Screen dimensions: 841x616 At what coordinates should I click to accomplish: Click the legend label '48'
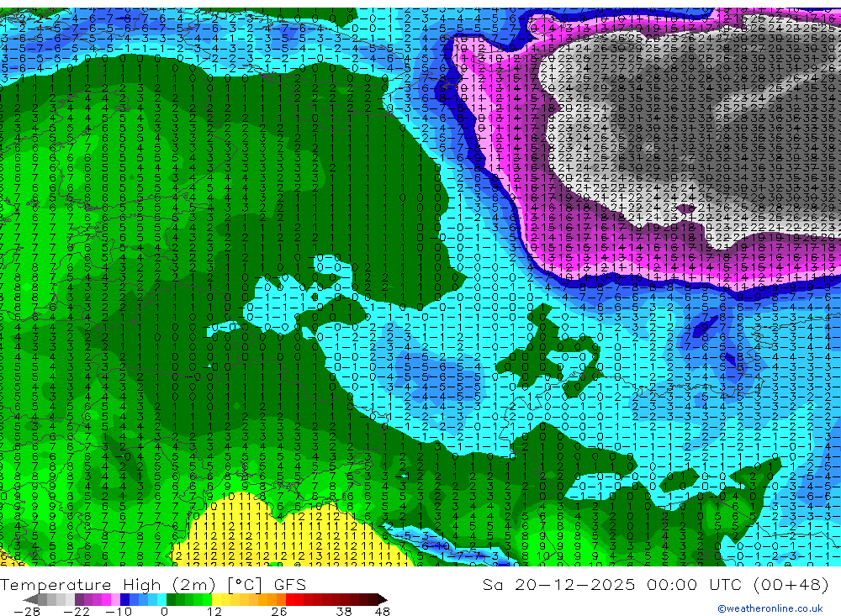click(x=383, y=612)
